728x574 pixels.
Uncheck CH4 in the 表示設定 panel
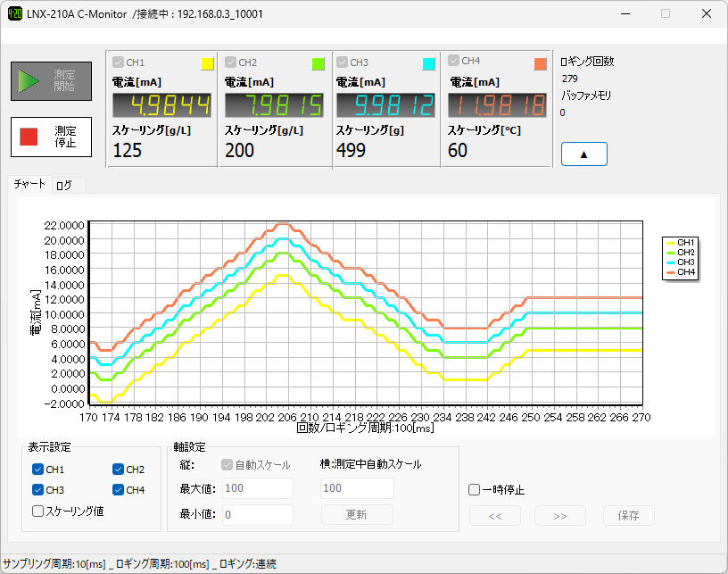coord(119,489)
